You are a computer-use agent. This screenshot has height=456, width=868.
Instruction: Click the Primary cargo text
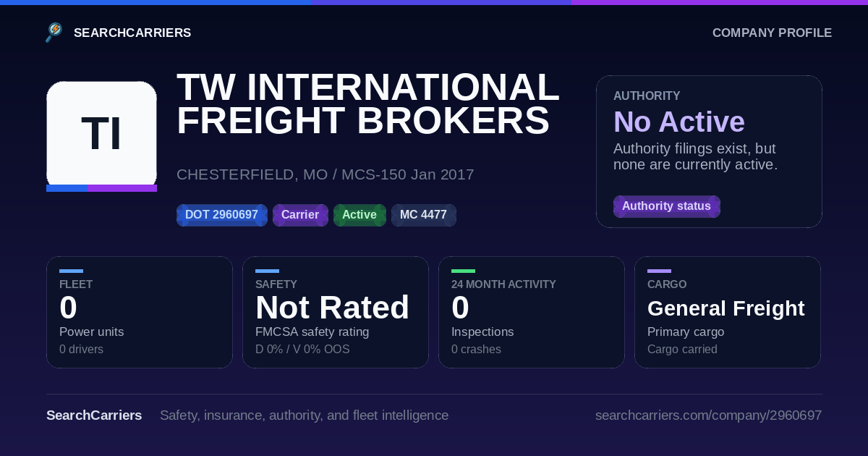[686, 332]
